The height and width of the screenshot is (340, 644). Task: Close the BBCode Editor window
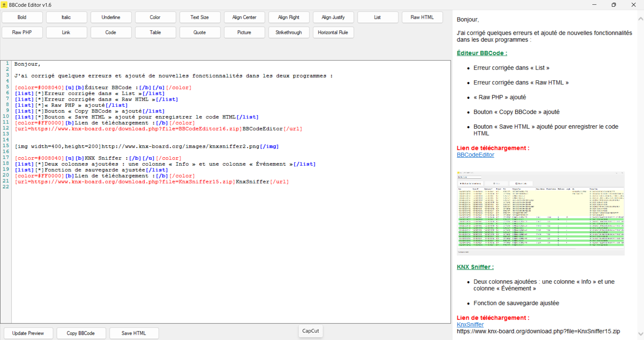point(634,5)
